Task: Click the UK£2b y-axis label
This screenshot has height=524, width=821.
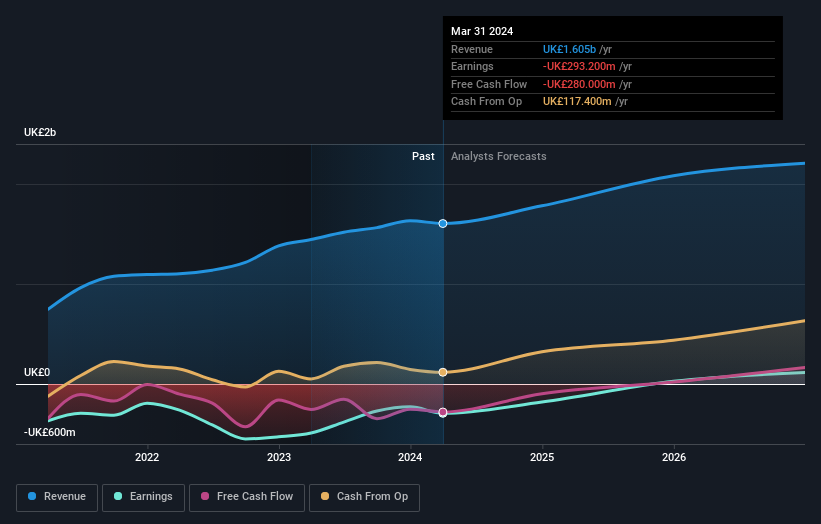Action: pos(40,132)
